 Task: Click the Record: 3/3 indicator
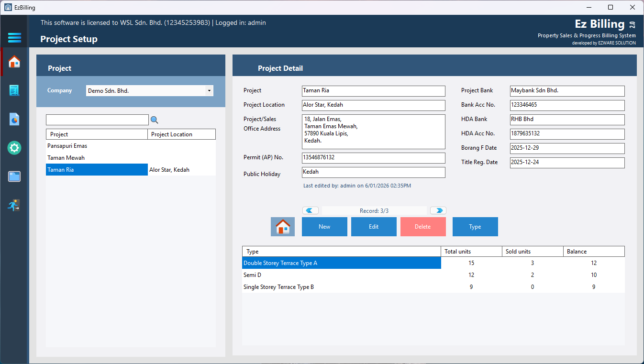tap(374, 210)
